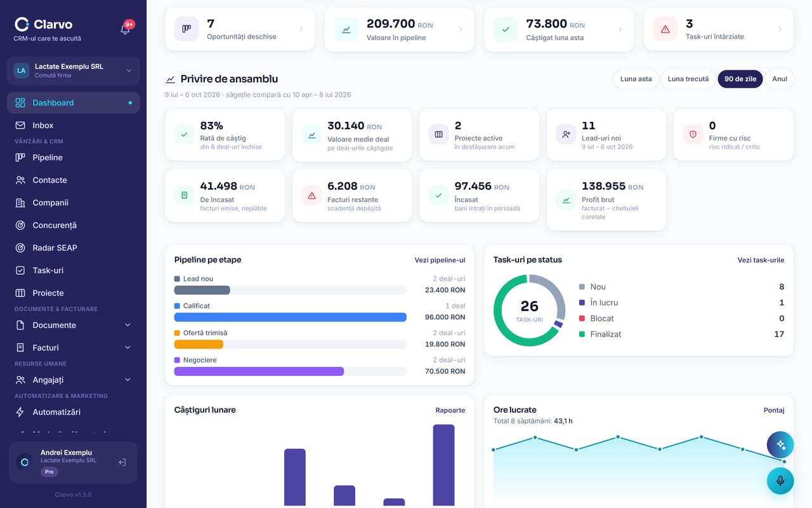The image size is (812, 508).
Task: Click the Concurență target icon
Action: [20, 225]
